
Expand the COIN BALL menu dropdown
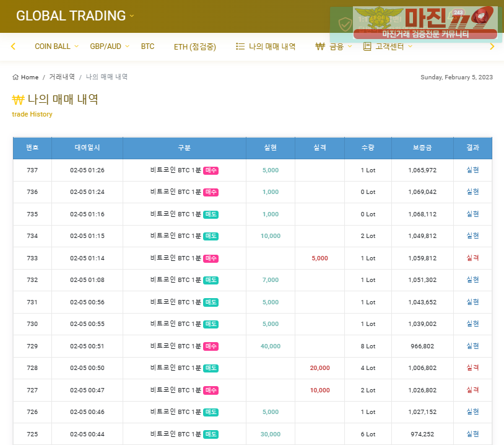tap(76, 46)
